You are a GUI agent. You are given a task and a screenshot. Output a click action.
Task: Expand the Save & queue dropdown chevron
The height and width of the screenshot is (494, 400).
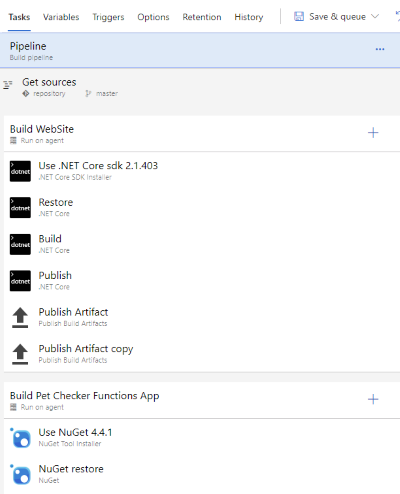tap(375, 16)
